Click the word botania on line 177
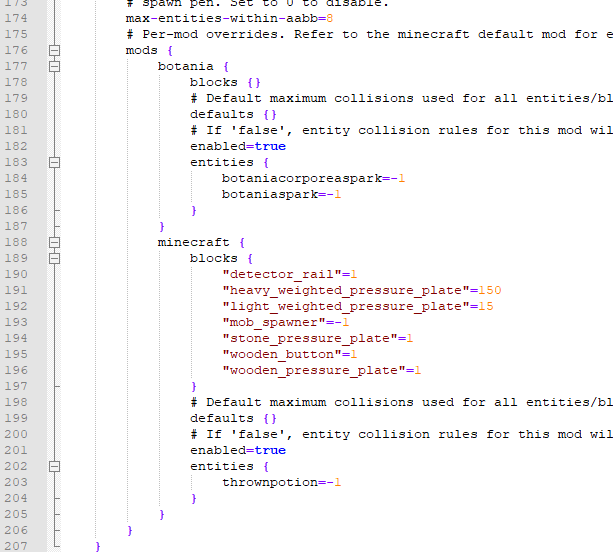Image resolution: width=613 pixels, height=552 pixels. pyautogui.click(x=186, y=66)
